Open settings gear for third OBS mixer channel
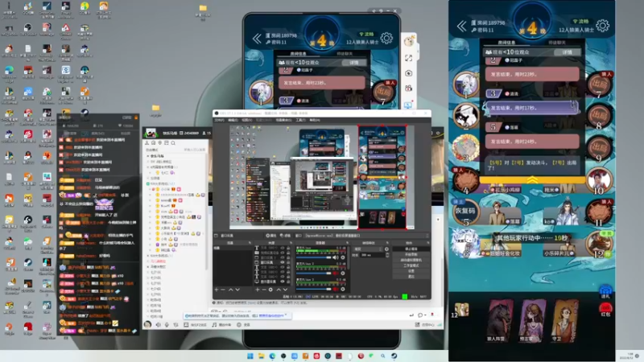Screen dimensions: 644x362 coord(343,290)
